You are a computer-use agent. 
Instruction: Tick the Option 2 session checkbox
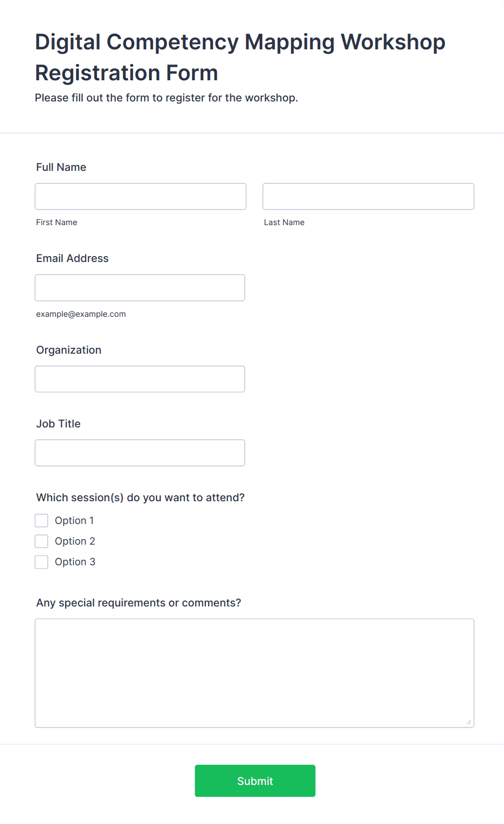point(42,541)
